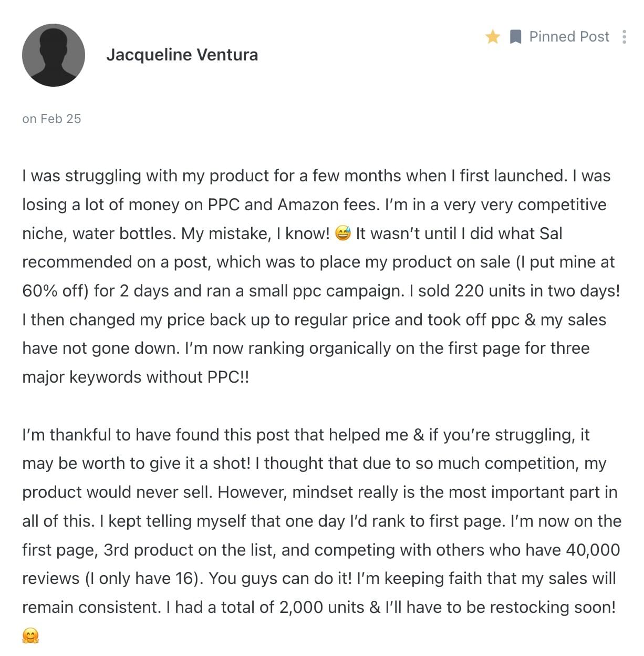
Task: Click the "Amazon fees" text
Action: (327, 204)
